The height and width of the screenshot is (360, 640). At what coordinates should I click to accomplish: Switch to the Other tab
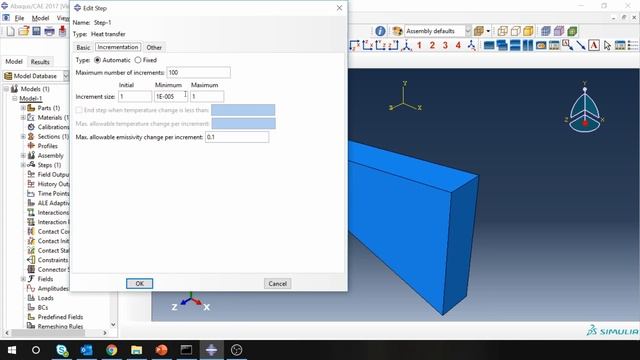pyautogui.click(x=154, y=47)
